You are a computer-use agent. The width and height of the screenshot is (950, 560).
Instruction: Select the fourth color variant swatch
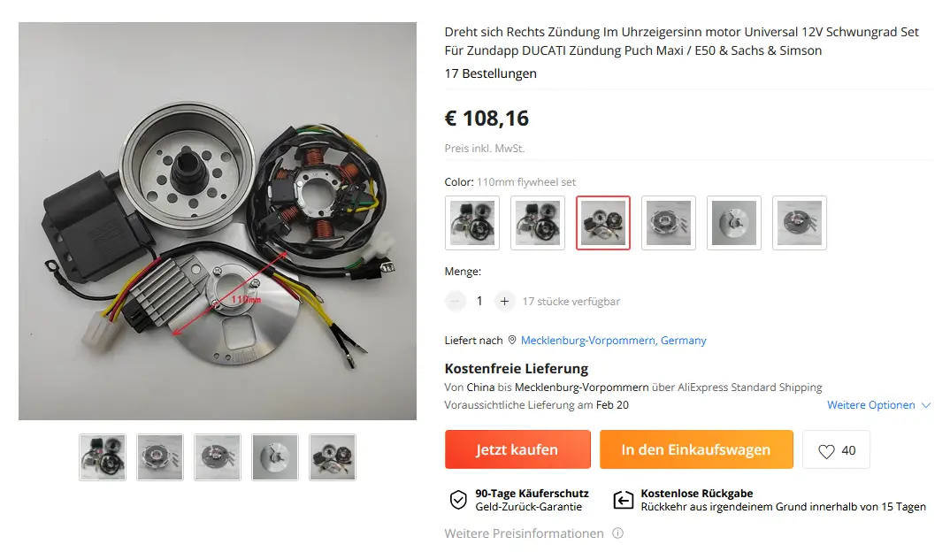tap(668, 222)
